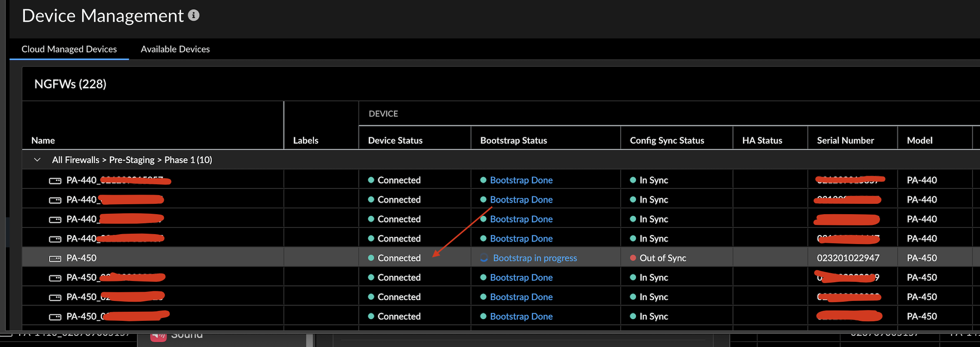Image resolution: width=980 pixels, height=347 pixels.
Task: Sort by the Name column header
Action: tap(43, 140)
